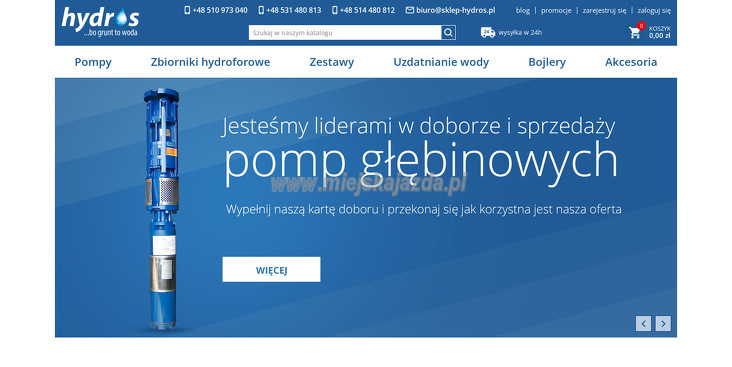Click biuro@sklep-hydros.pl email address
Viewport: 732px width, 367px height.
(456, 10)
